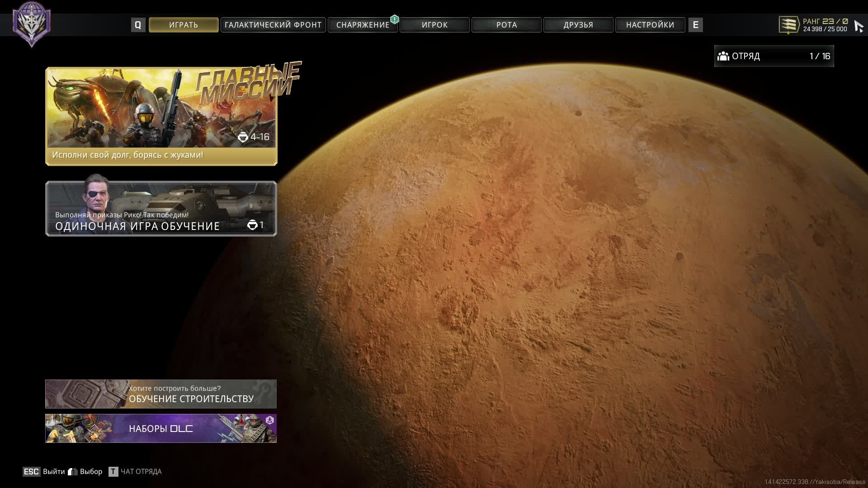Click the helmet icon beside player count 1
This screenshot has height=488, width=868.
pos(252,225)
